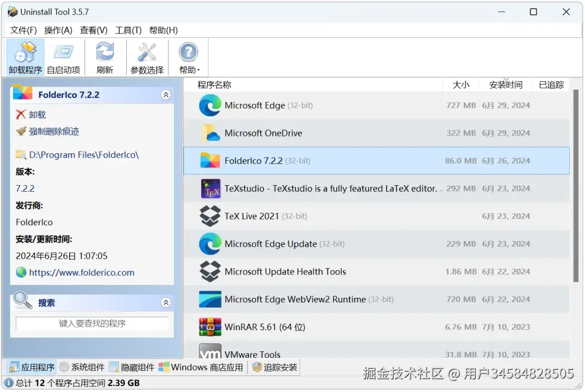Open the 工具(T) menu
The width and height of the screenshot is (585, 392).
[x=128, y=30]
